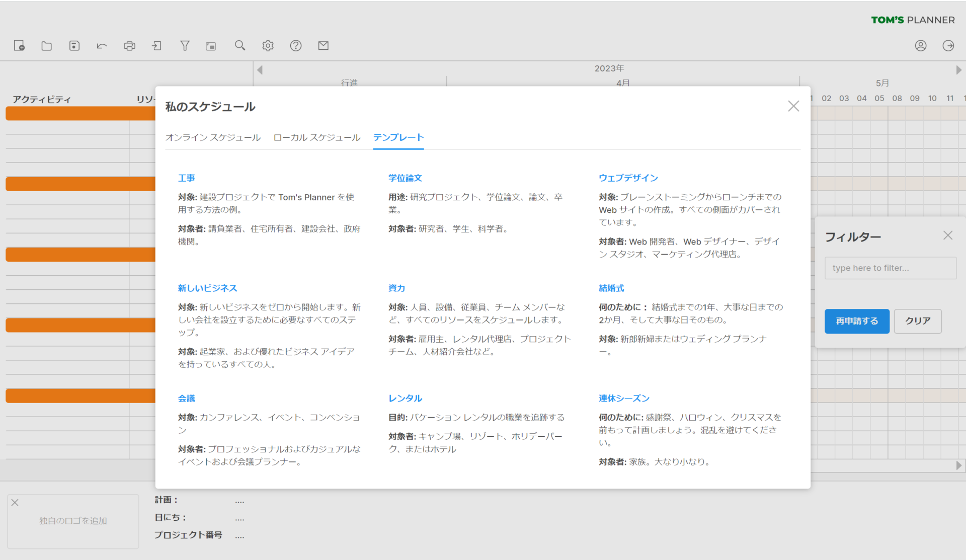Open the 結婚式 template
This screenshot has width=966, height=560.
[x=611, y=288]
